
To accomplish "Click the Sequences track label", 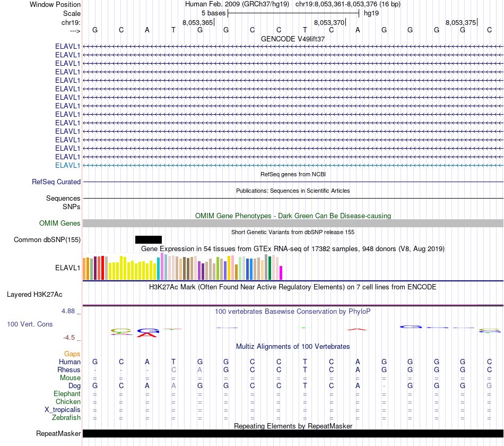I will click(x=63, y=198).
